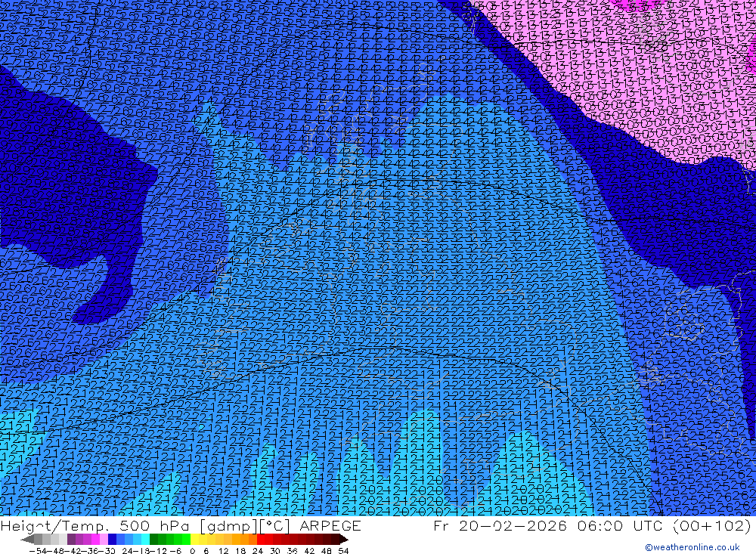Click the pink swatch left of dark blue
The width and height of the screenshot is (756, 554).
[104, 539]
